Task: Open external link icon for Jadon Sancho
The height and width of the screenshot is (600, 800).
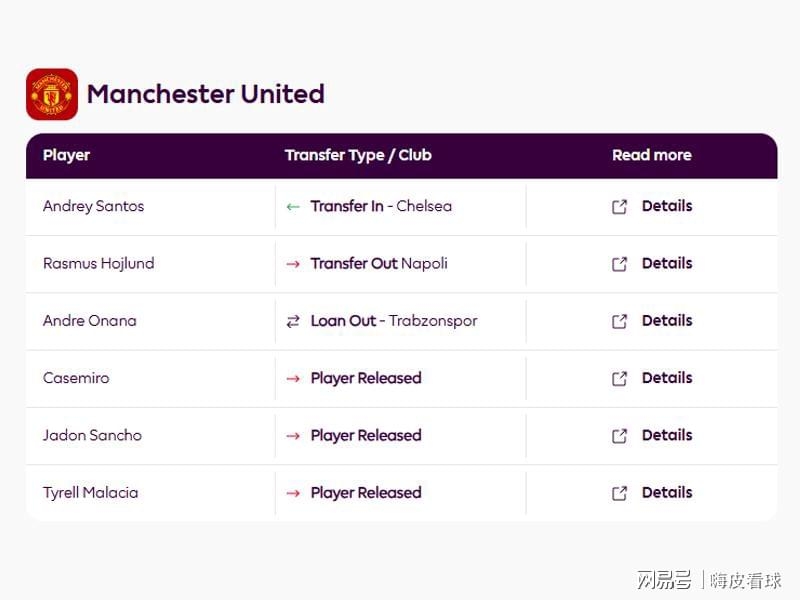Action: click(x=619, y=436)
